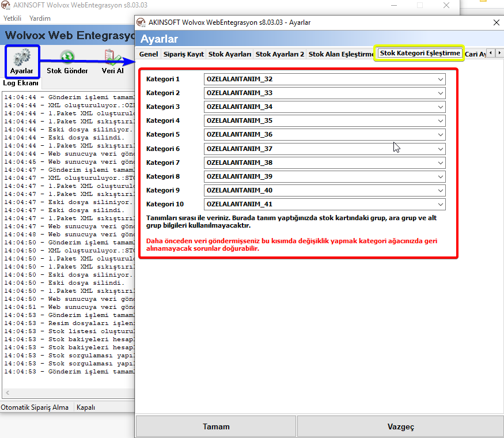Expand the Kategori 3 dropdown arrow
This screenshot has width=504, height=438.
[x=441, y=107]
